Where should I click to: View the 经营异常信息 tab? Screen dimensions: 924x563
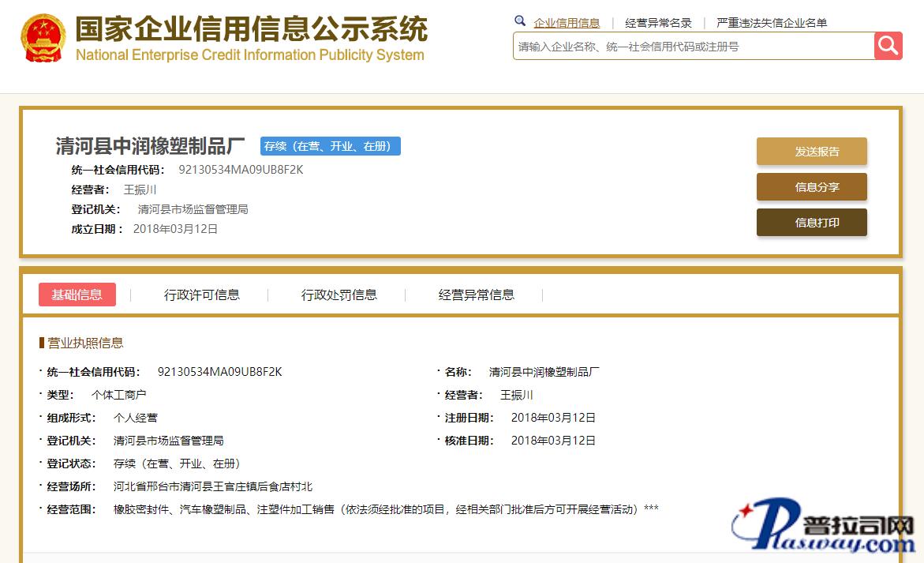tap(477, 295)
